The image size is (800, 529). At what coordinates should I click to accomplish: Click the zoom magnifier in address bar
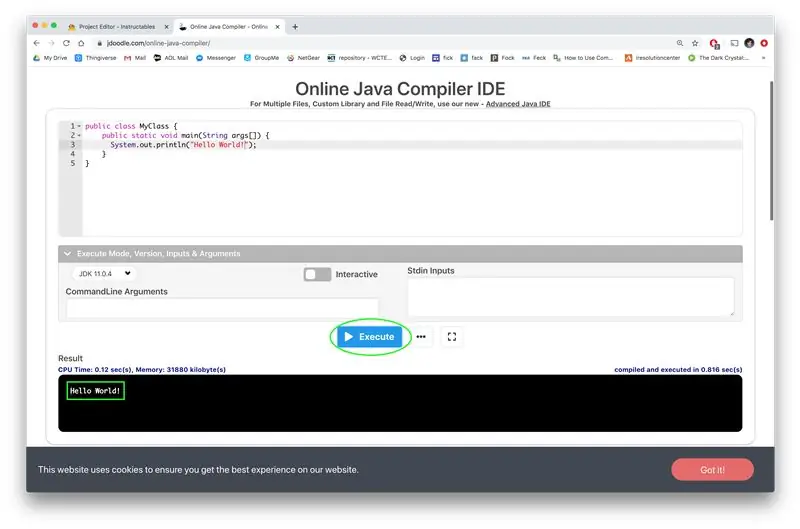(680, 43)
